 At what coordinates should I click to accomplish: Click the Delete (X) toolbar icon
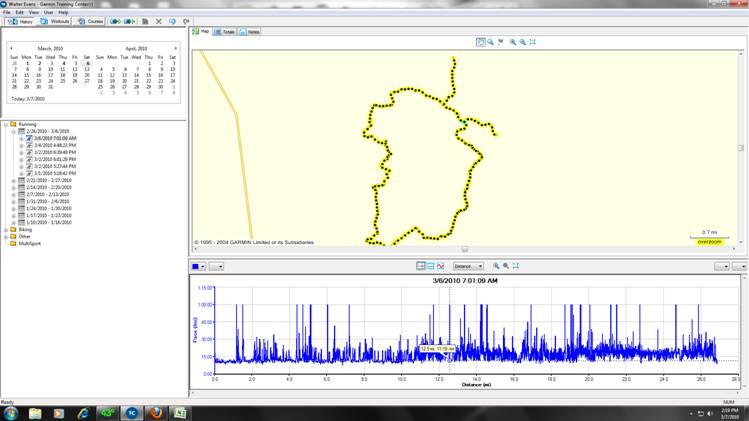pos(158,21)
